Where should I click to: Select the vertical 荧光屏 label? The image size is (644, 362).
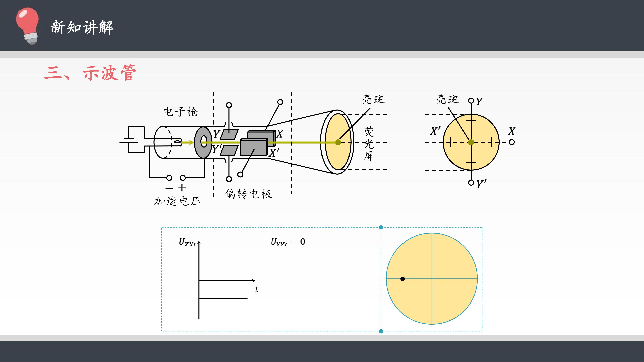[x=369, y=144]
